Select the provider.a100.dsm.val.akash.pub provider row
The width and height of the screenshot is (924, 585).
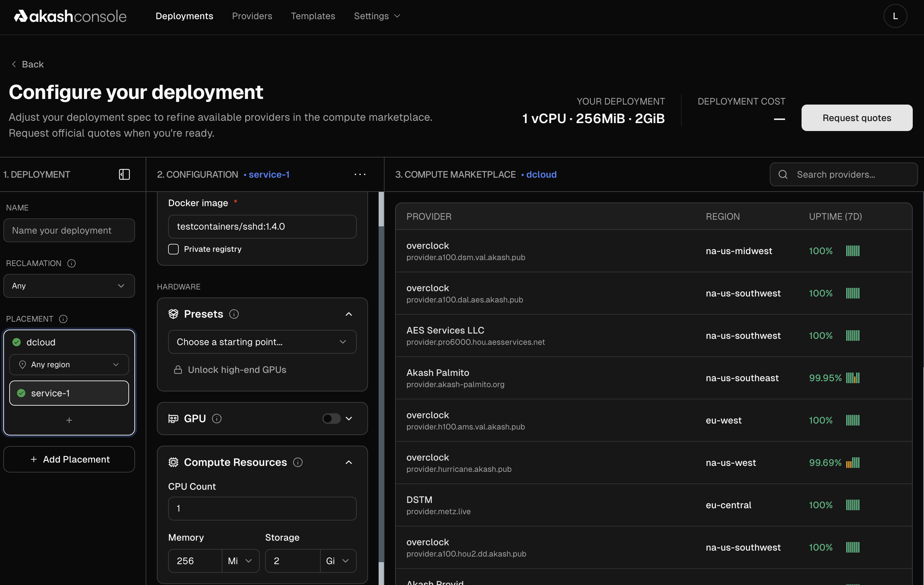[654, 251]
